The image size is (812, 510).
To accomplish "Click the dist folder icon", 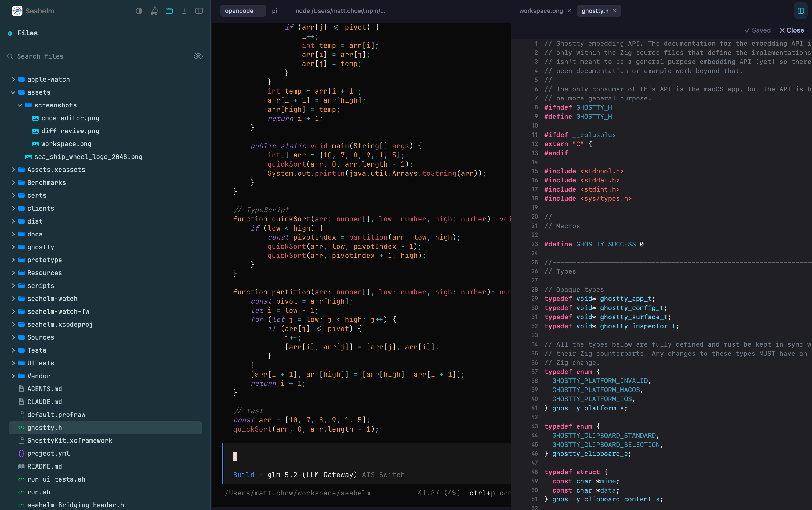I will [21, 221].
